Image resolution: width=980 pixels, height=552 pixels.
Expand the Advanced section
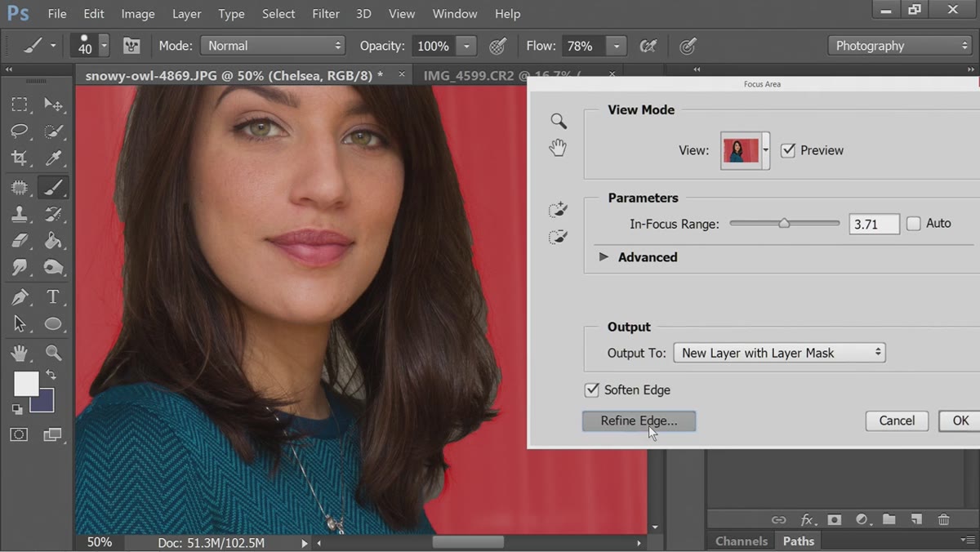[604, 256]
